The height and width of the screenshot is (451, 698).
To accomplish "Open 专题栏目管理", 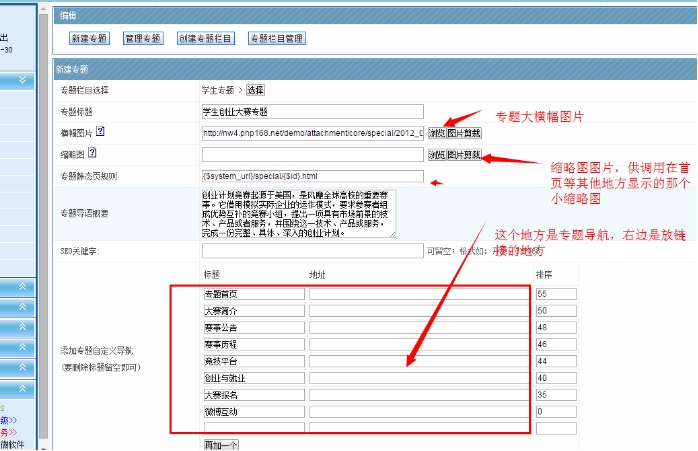I will pos(276,38).
